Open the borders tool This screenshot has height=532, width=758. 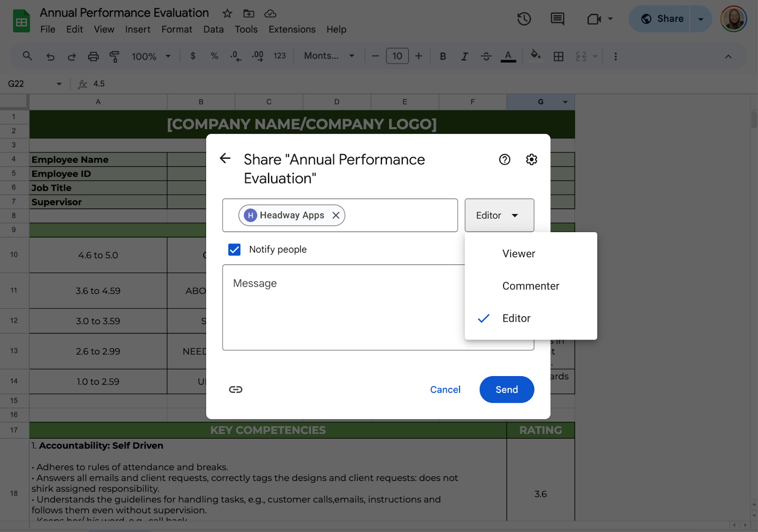pyautogui.click(x=559, y=56)
